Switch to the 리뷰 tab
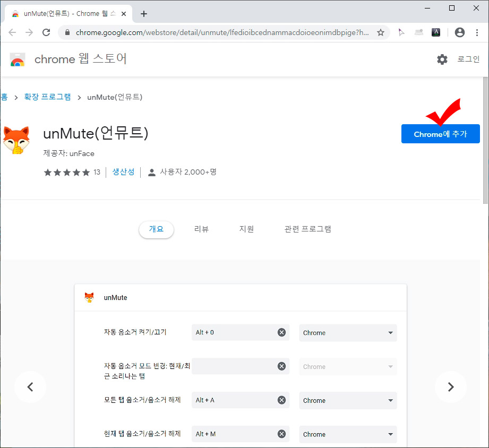 [201, 229]
